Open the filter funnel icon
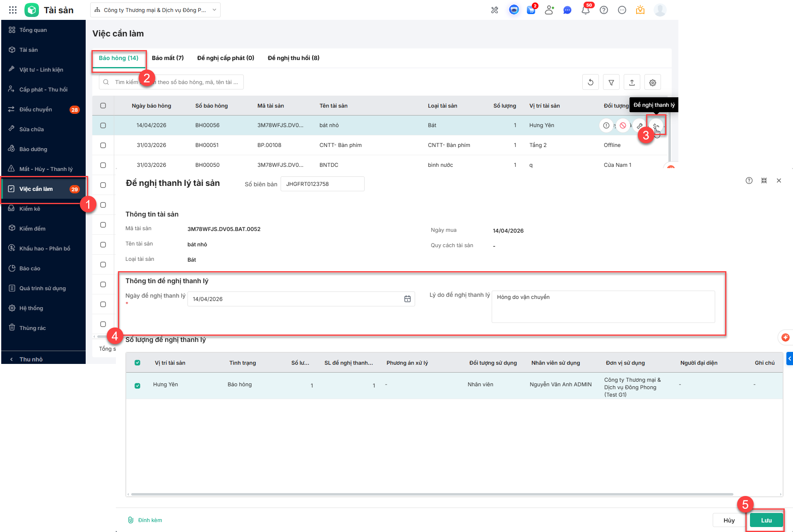The image size is (793, 532). pos(611,82)
